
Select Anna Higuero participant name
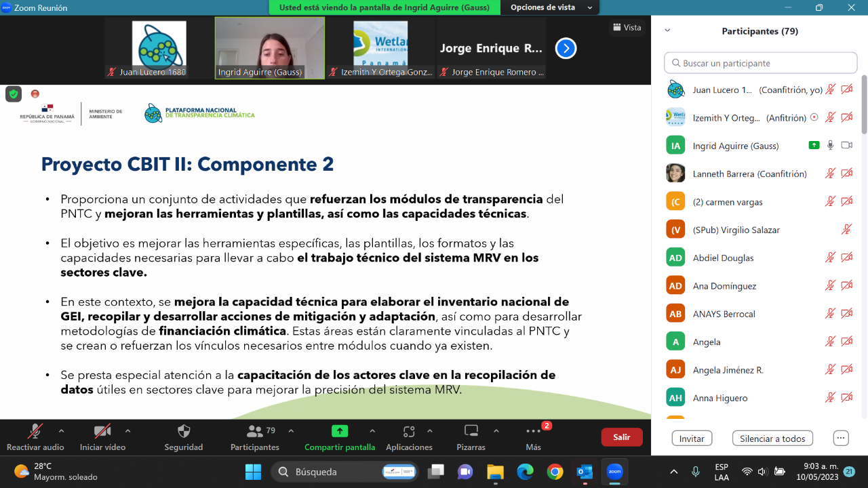[x=720, y=398]
